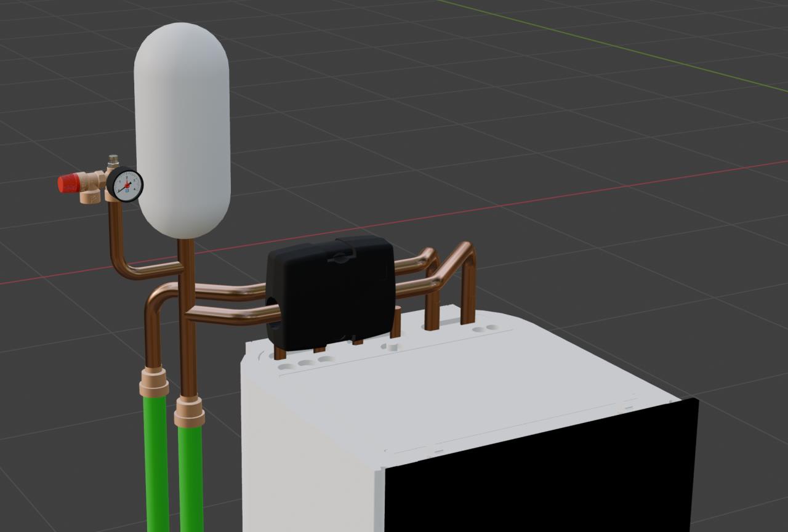
Task: Click the red safety valve cap
Action: pos(68,183)
